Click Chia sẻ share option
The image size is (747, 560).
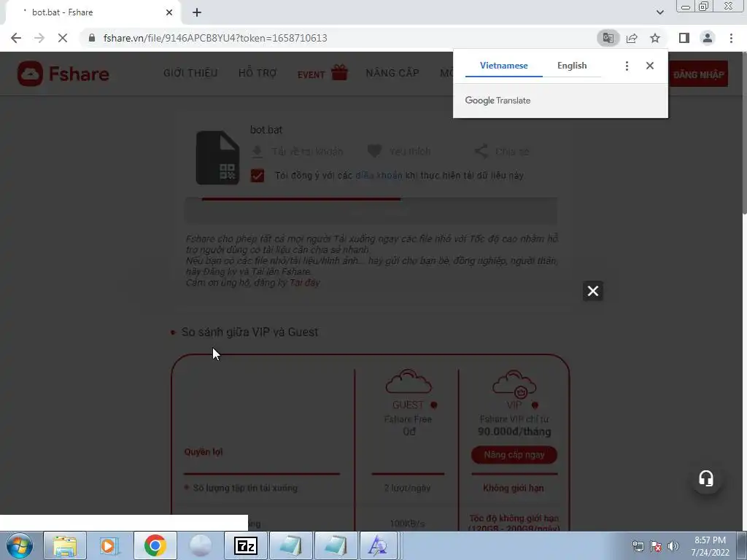pyautogui.click(x=502, y=152)
